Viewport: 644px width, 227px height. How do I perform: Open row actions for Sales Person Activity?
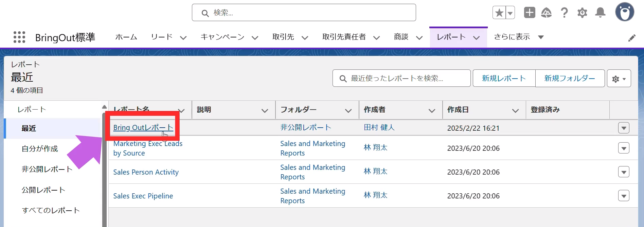(x=624, y=172)
